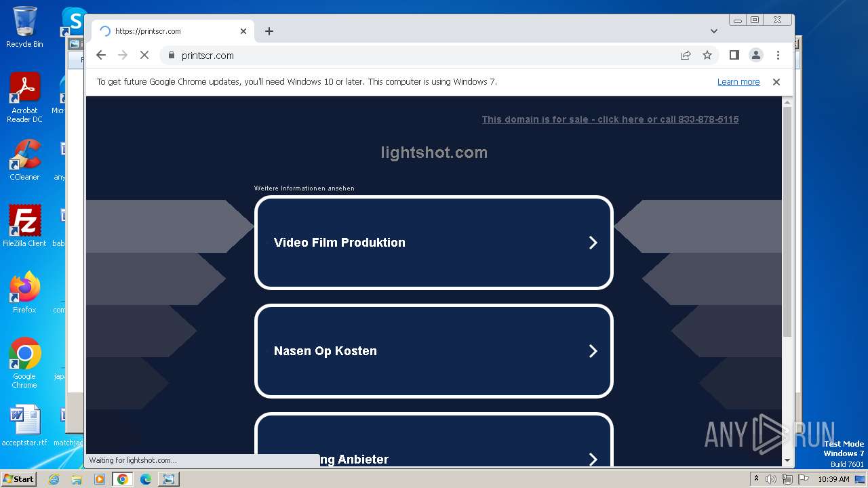Open Acrobat Reader DC desktop icon
The image size is (868, 488).
coord(24,98)
